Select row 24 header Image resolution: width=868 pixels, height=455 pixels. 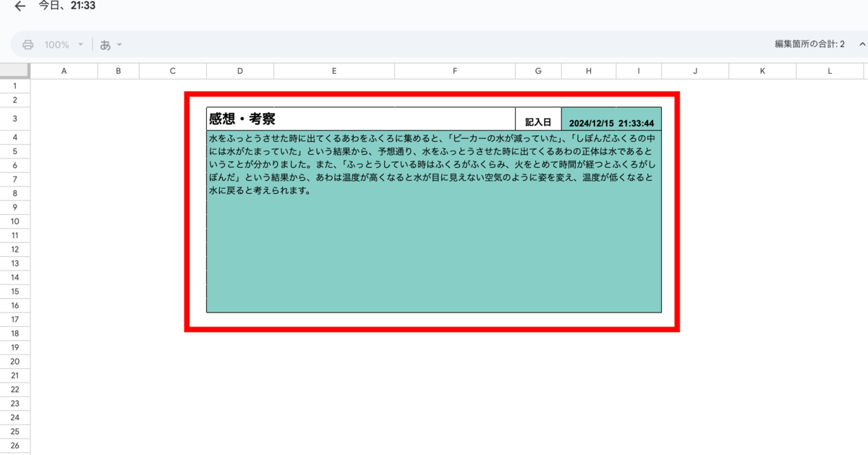click(15, 417)
